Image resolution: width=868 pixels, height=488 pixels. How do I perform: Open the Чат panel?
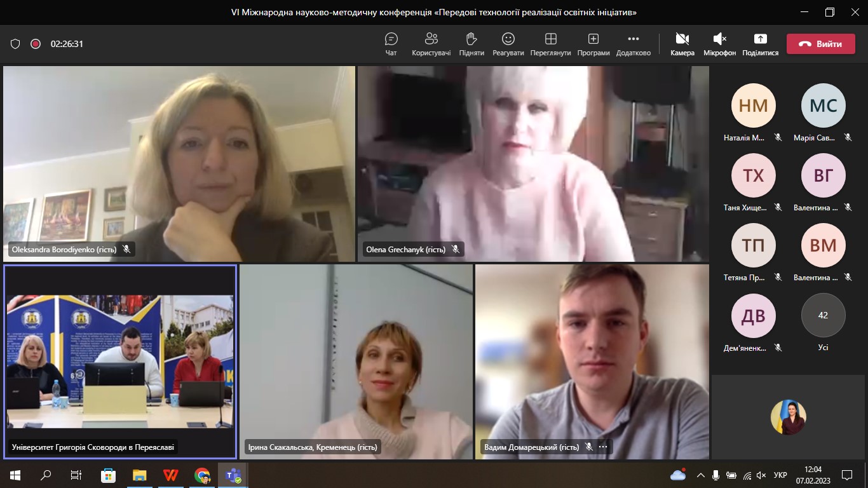391,44
